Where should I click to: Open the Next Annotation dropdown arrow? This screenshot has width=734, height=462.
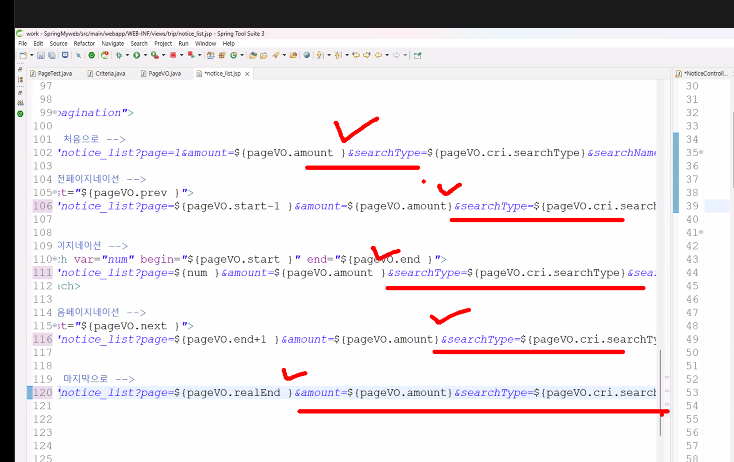coord(329,55)
